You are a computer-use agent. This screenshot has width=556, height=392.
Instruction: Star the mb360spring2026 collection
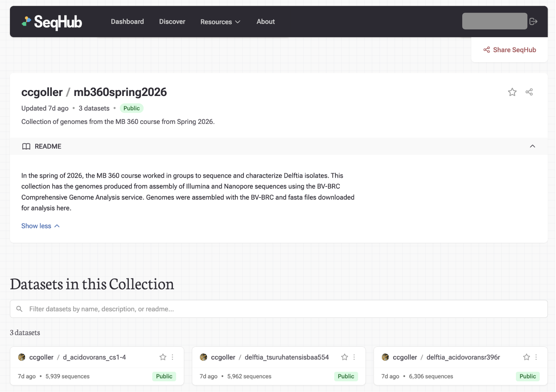512,92
